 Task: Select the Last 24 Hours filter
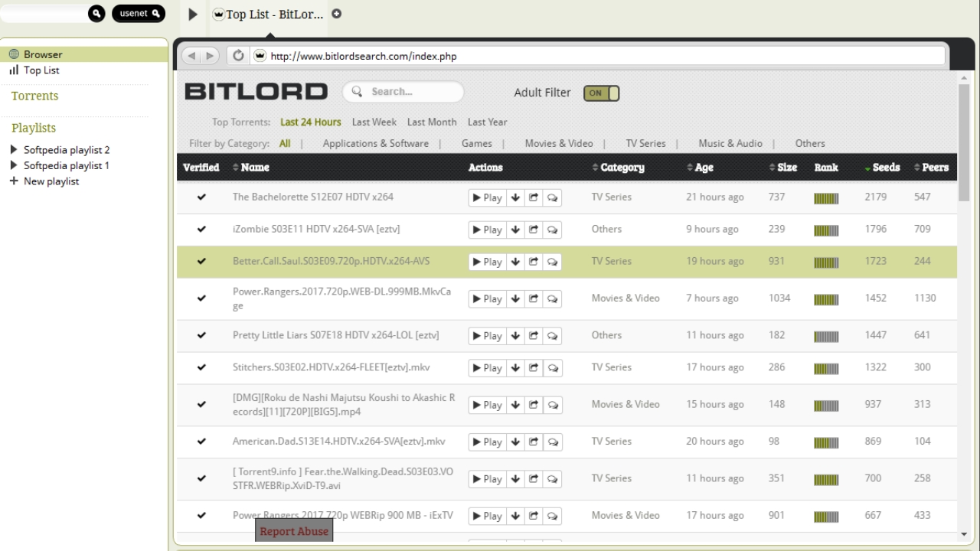point(310,122)
